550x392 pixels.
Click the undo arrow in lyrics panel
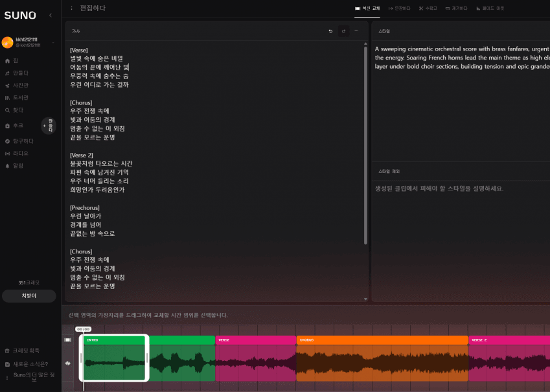point(330,31)
